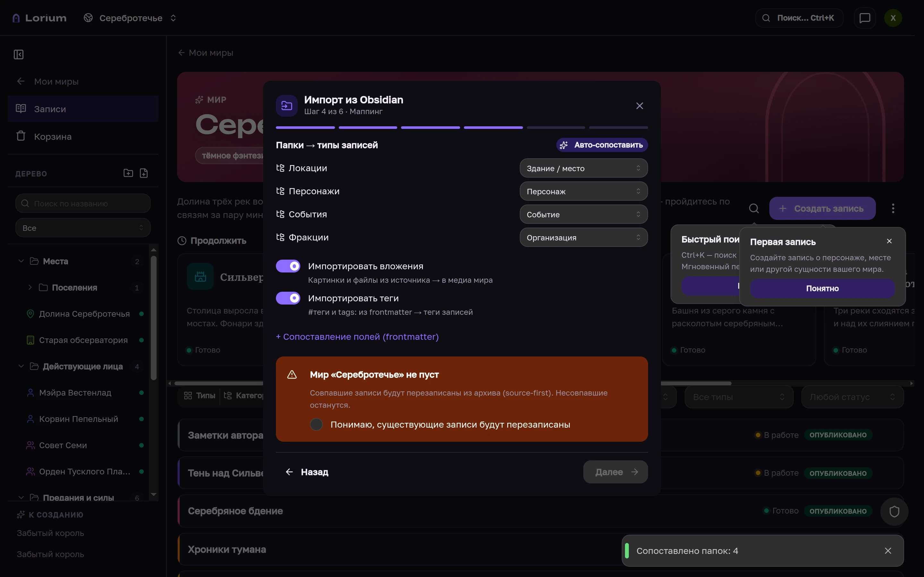Collapse the sidebar panel icon

19,54
